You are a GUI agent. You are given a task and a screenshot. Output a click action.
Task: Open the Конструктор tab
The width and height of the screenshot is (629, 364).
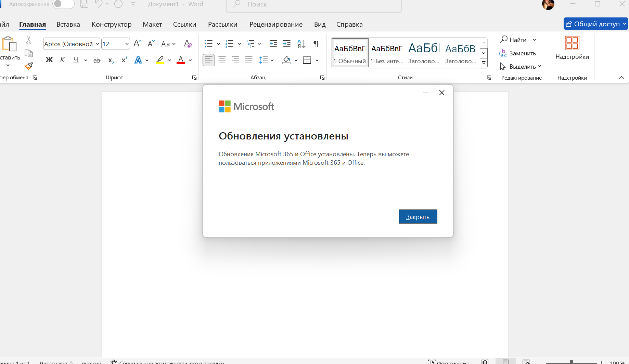[x=112, y=24]
